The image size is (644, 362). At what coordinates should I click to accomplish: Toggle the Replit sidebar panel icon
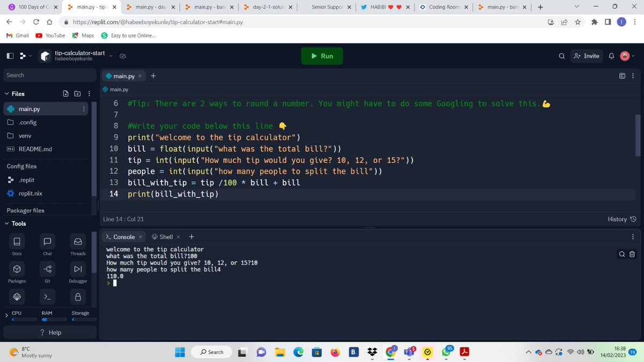10,56
